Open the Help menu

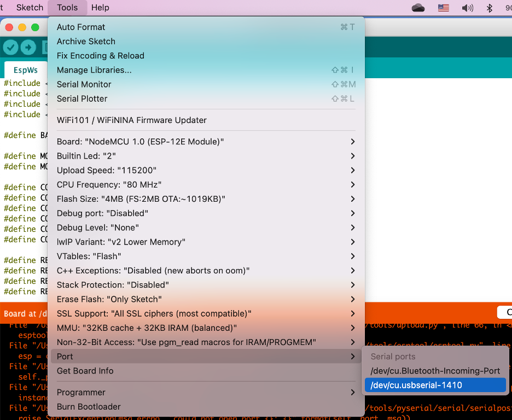pyautogui.click(x=100, y=8)
